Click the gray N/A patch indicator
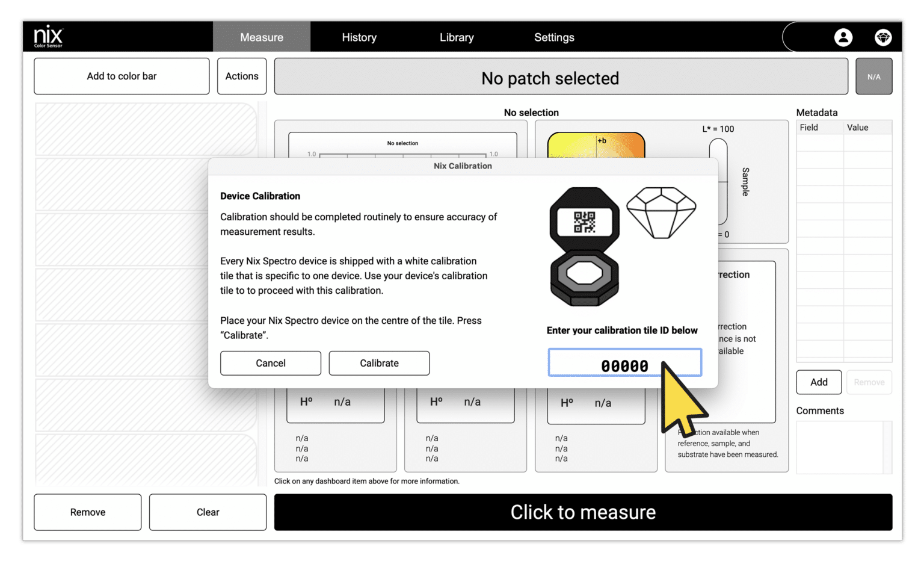The width and height of the screenshot is (924, 564). [873, 76]
